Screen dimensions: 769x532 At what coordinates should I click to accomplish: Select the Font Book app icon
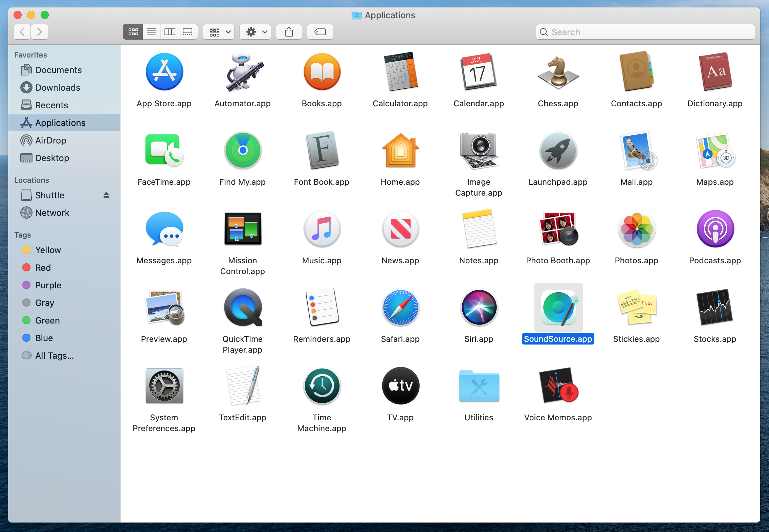click(x=322, y=150)
